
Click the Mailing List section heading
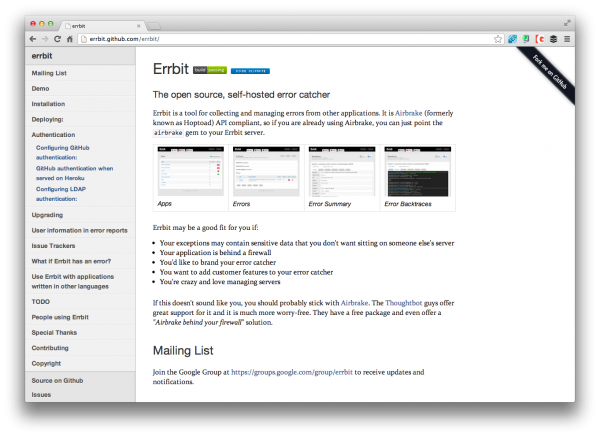point(183,351)
